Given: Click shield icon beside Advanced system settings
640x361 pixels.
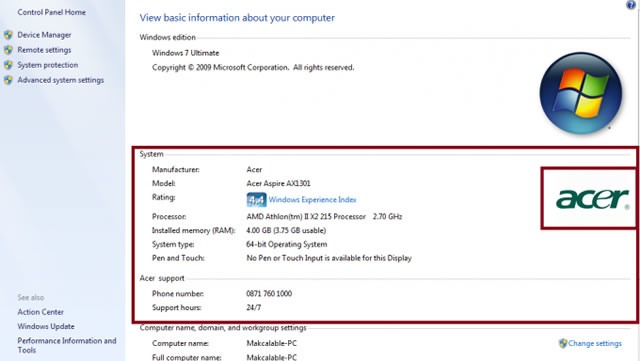Looking at the screenshot, I should [x=8, y=80].
